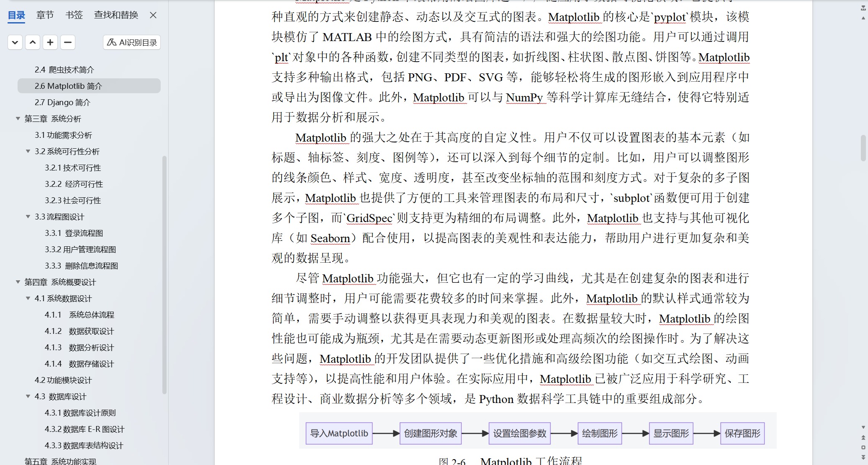
Task: Open the browse-object square selector icon
Action: tap(863, 447)
